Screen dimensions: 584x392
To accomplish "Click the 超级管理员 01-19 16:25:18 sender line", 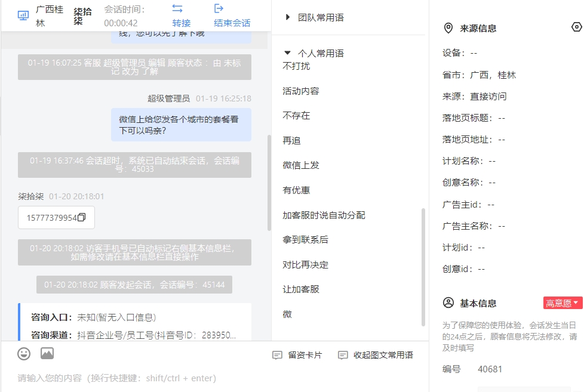I will click(199, 98).
